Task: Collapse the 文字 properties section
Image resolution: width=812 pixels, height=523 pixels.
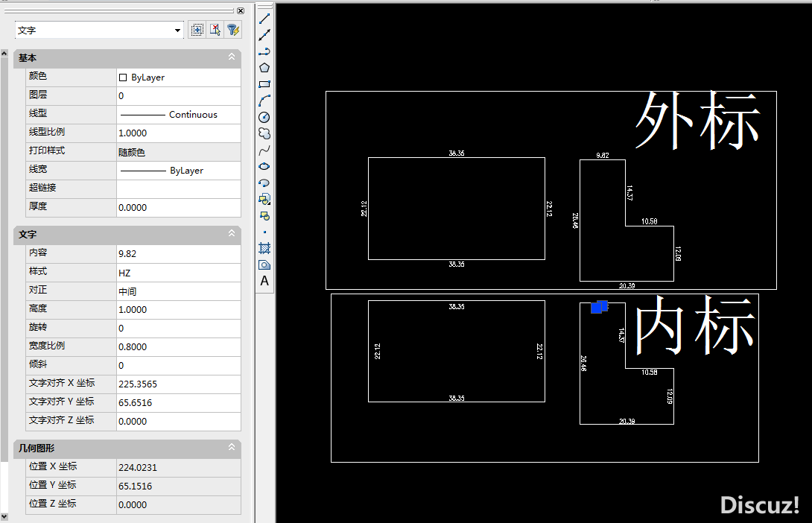Action: coord(232,235)
